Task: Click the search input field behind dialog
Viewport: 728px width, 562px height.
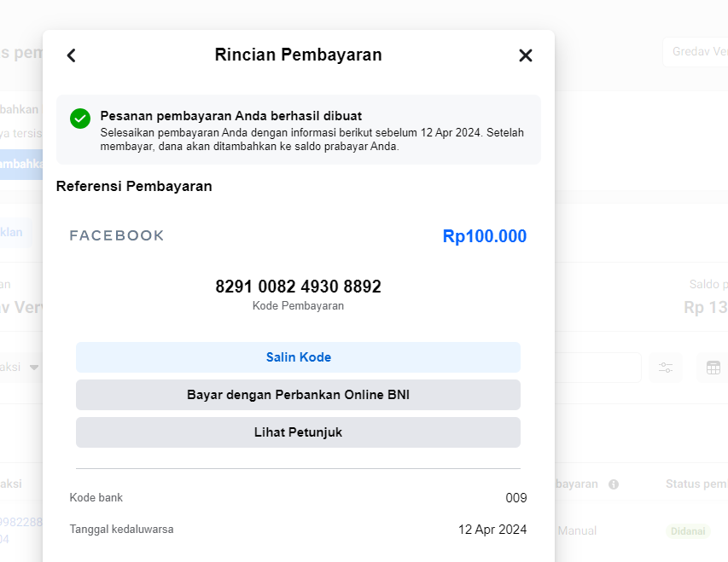Action: [597, 368]
